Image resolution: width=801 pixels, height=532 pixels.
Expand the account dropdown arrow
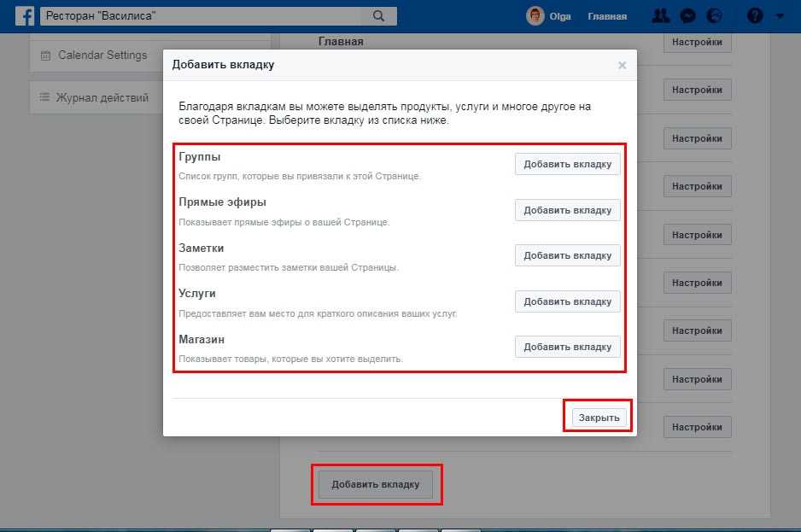pos(779,16)
